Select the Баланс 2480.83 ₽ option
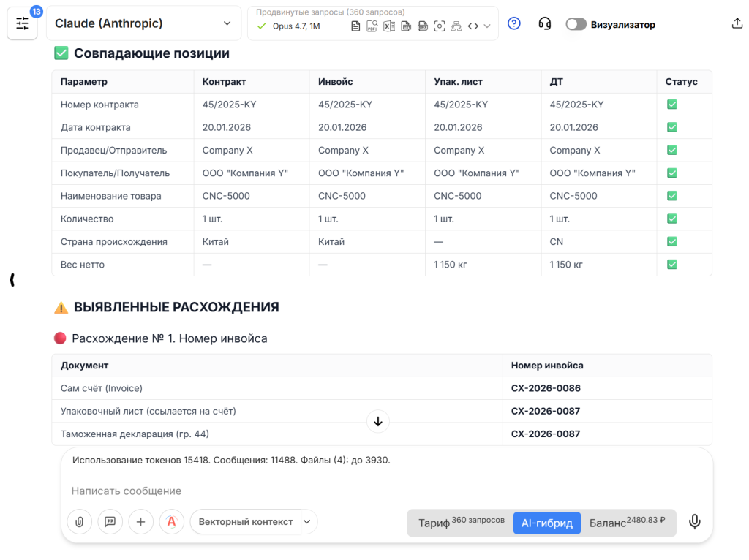 627,523
